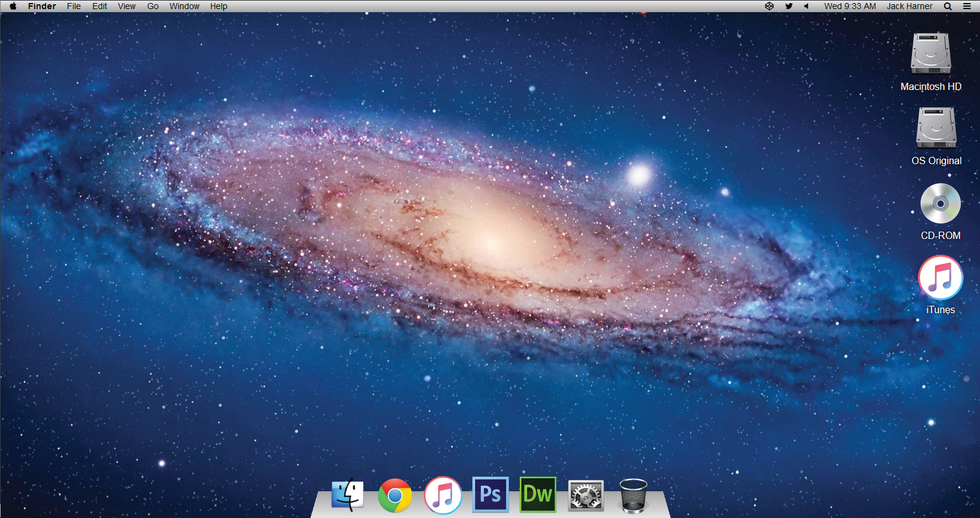The height and width of the screenshot is (518, 980).
Task: Open the Window menu
Action: point(184,6)
